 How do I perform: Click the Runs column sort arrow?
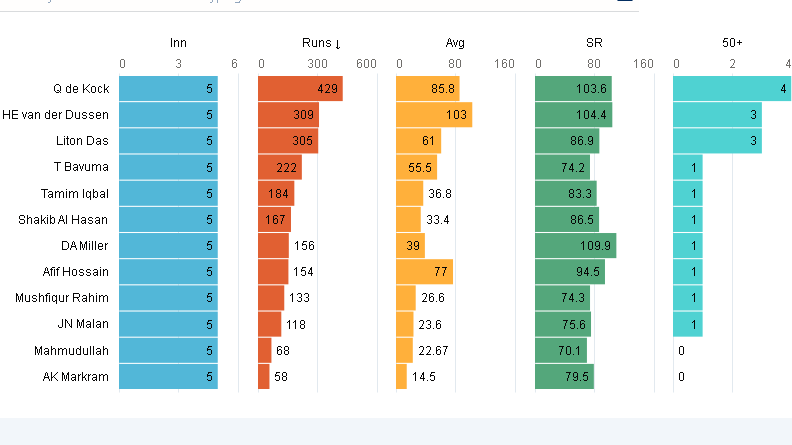click(x=338, y=44)
